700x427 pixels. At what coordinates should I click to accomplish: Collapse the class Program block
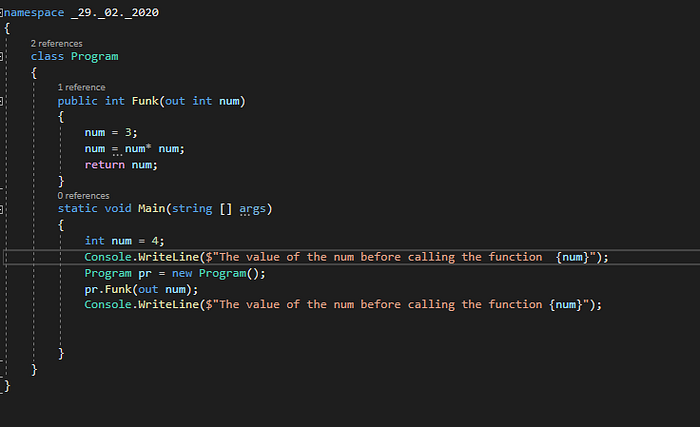click(x=1, y=56)
